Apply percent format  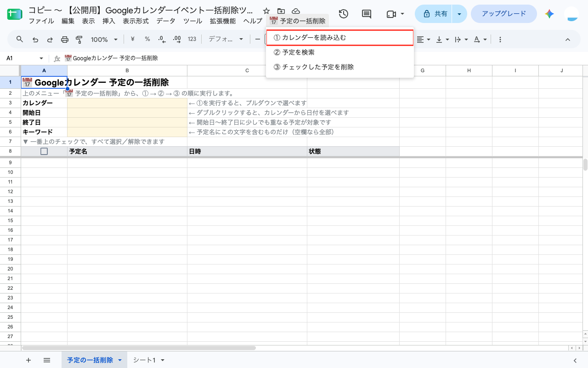click(x=147, y=39)
